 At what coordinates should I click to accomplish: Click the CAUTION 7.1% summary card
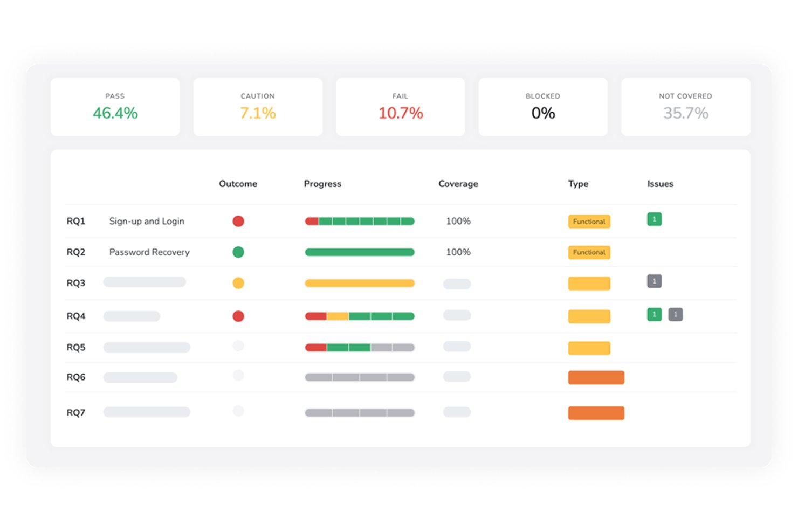(x=258, y=107)
